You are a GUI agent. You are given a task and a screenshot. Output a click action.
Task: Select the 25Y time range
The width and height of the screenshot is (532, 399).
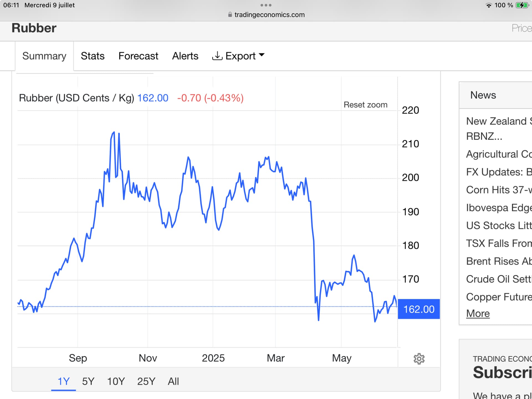146,381
